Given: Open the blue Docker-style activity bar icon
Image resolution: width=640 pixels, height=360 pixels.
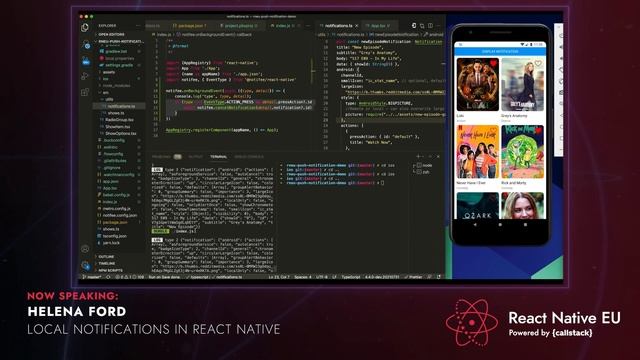Looking at the screenshot, I should click(86, 61).
